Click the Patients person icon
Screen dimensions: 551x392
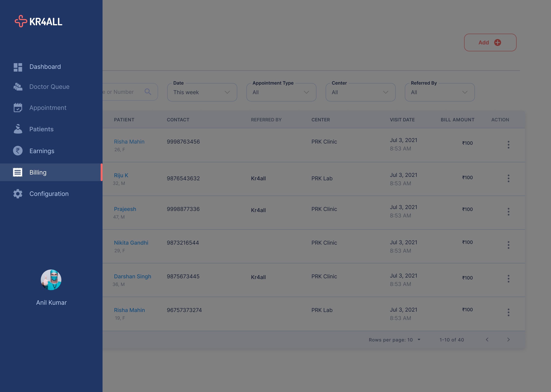[18, 129]
